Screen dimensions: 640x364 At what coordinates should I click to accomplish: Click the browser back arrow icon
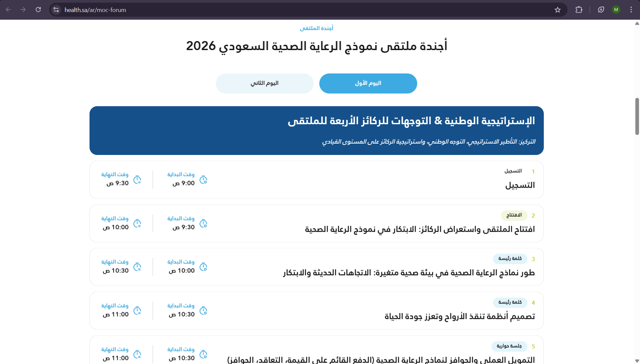pos(8,10)
